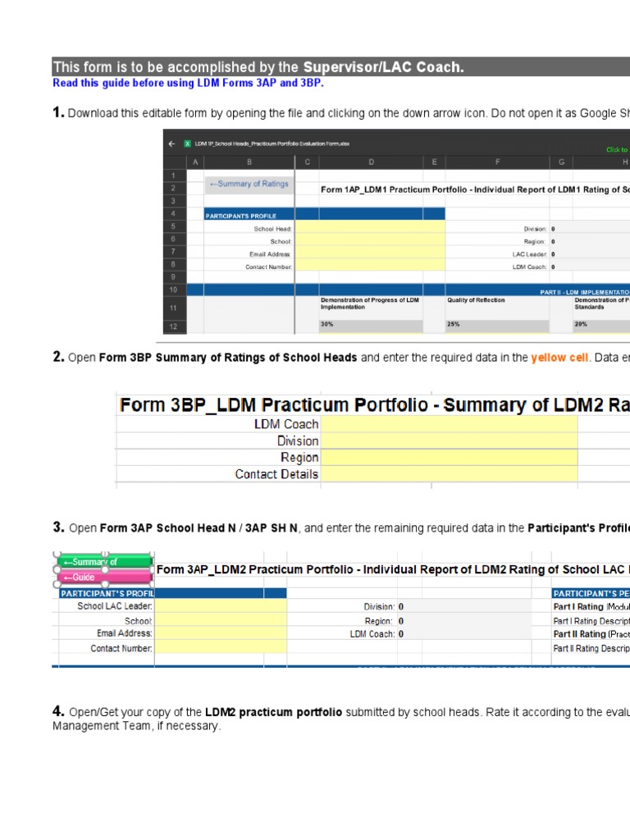630x840 pixels.
Task: Click the '30%' weight cell
Action: pyautogui.click(x=372, y=324)
